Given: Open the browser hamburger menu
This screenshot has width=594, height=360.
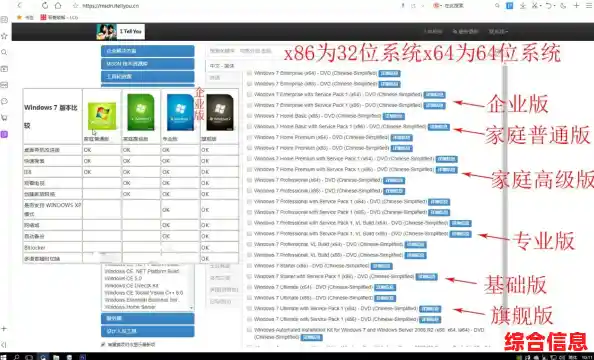Looking at the screenshot, I should point(589,5).
